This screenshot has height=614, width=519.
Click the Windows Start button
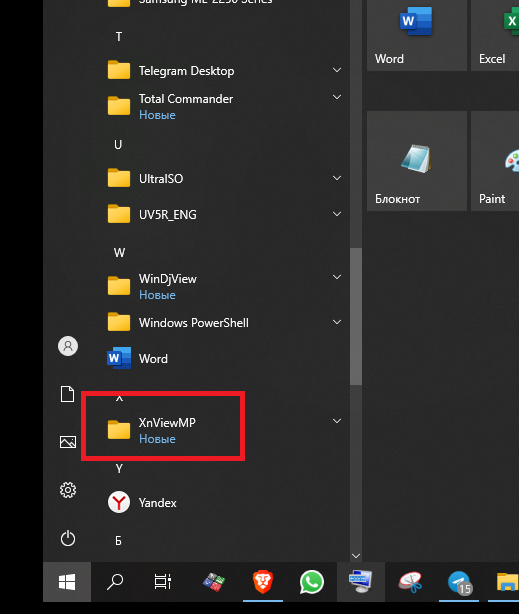67,582
